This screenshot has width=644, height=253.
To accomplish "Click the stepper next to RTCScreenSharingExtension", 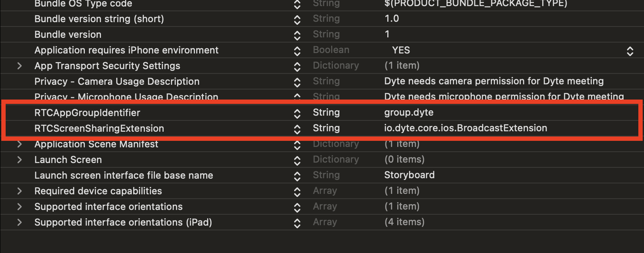I will (297, 128).
